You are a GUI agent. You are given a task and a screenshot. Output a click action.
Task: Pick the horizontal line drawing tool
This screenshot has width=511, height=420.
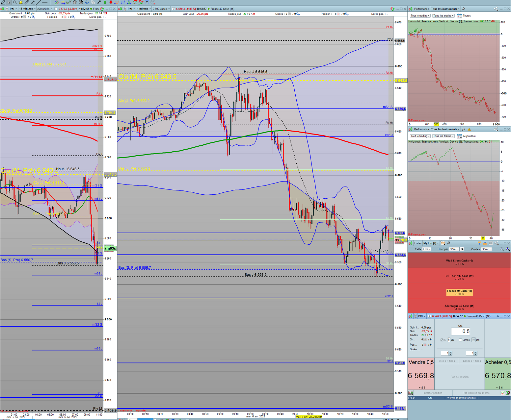click(x=44, y=2)
